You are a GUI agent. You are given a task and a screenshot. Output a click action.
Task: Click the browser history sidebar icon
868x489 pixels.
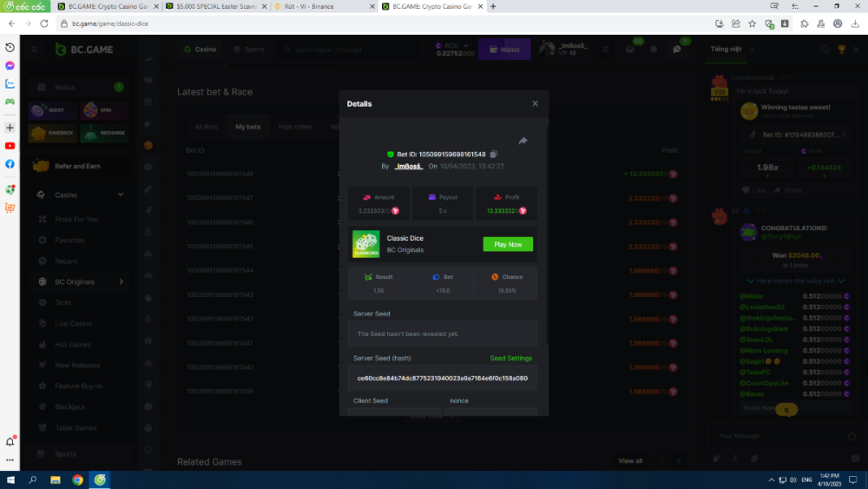click(x=10, y=47)
